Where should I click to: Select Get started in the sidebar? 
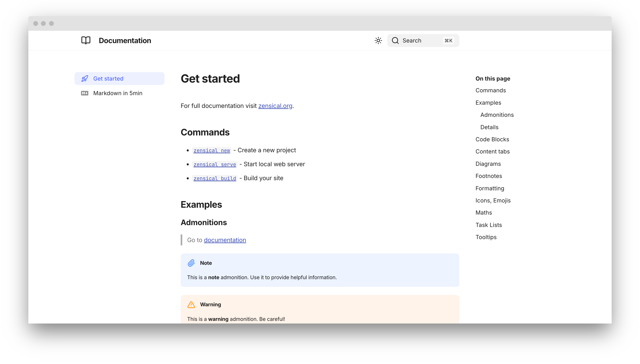108,79
